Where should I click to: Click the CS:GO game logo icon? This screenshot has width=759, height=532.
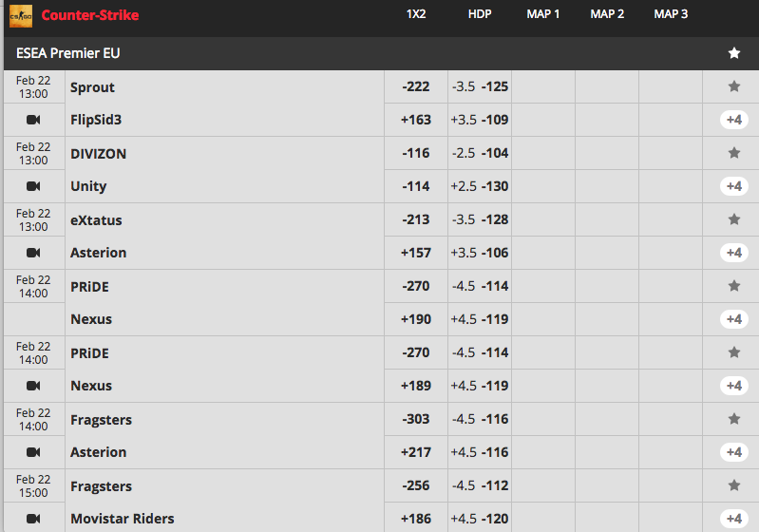pyautogui.click(x=21, y=16)
